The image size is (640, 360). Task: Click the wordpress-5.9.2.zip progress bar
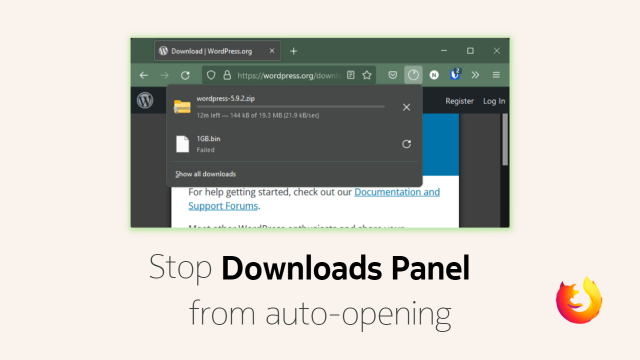[x=291, y=107]
